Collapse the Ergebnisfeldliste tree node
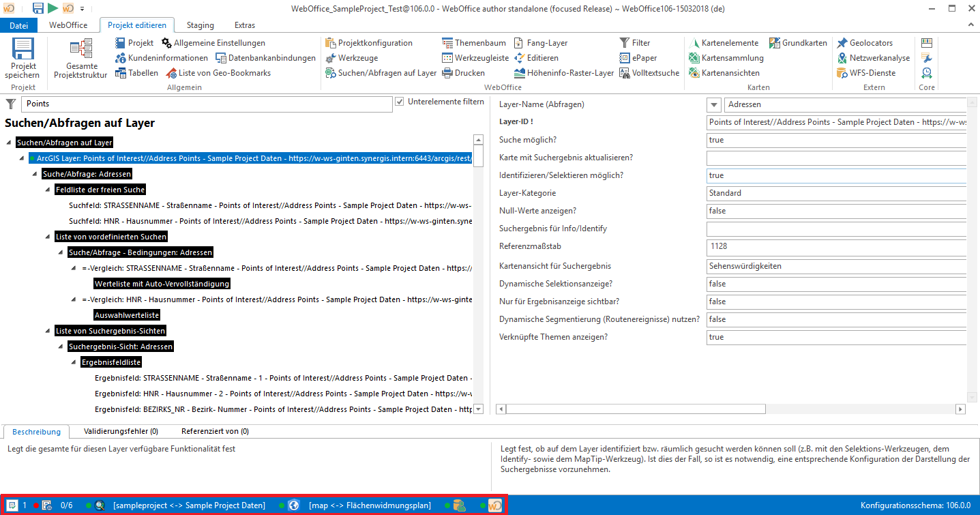980x515 pixels. coord(73,362)
